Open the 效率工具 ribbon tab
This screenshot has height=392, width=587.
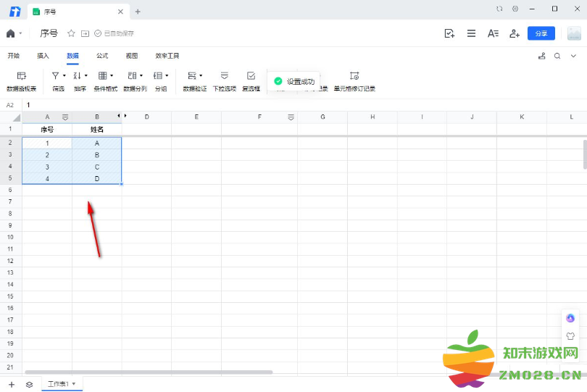(x=167, y=56)
